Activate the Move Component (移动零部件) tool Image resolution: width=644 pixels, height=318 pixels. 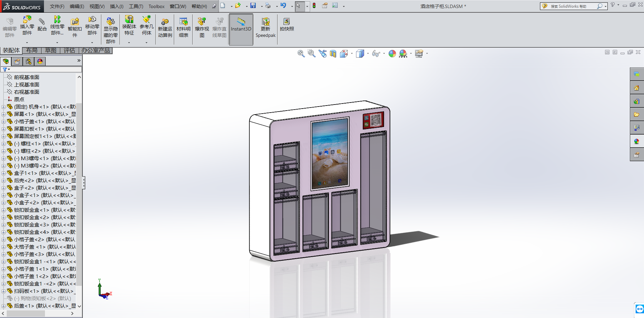coord(92,25)
